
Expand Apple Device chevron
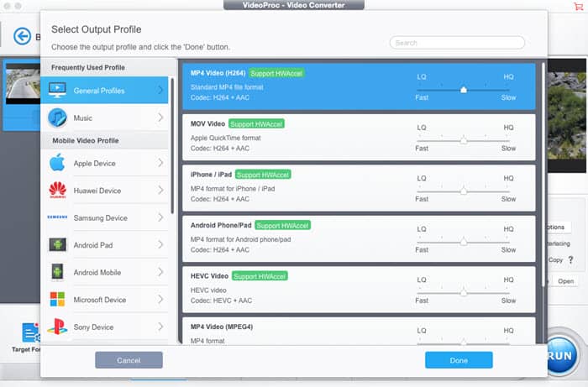(x=160, y=163)
